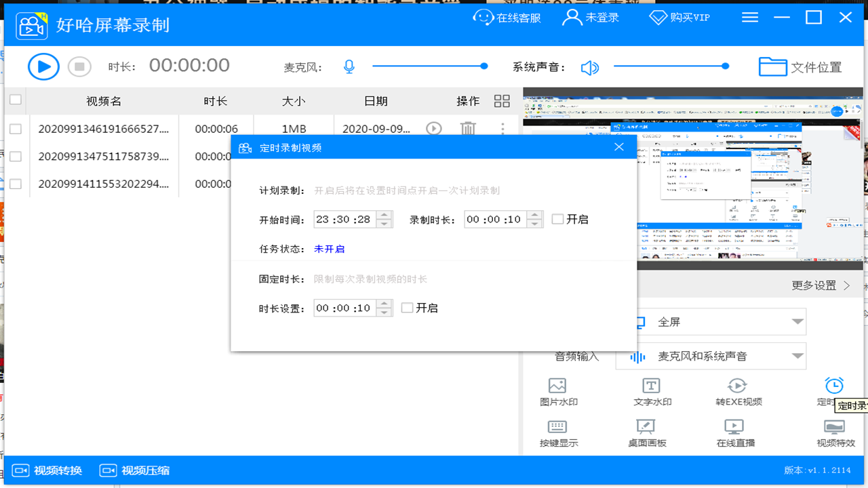This screenshot has height=488, width=868.
Task: Tick the checkbox beside the first video row
Action: point(15,128)
